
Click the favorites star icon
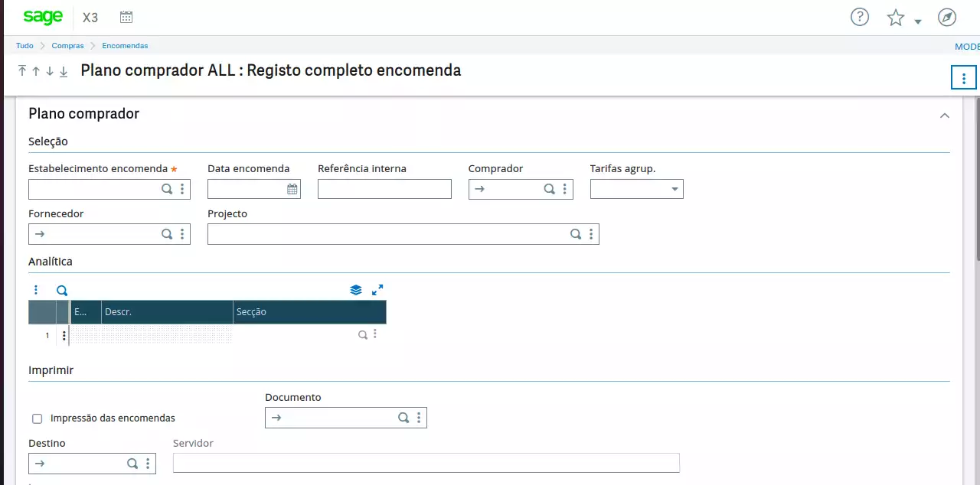895,18
